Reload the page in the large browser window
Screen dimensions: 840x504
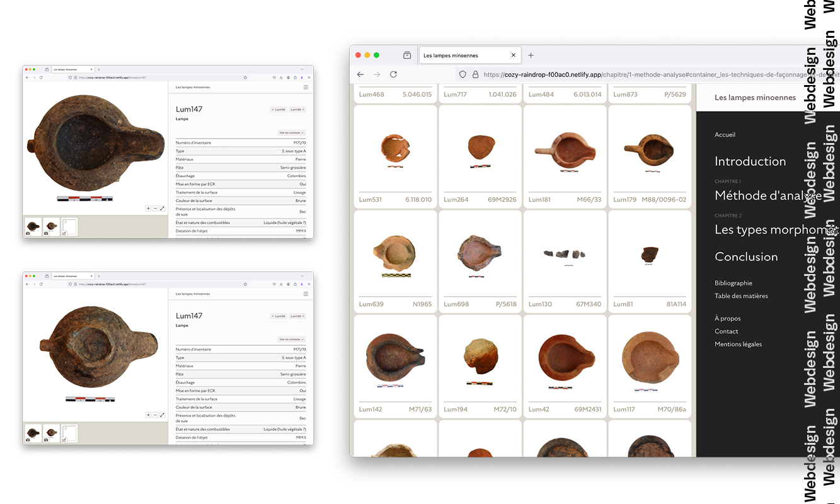(393, 74)
